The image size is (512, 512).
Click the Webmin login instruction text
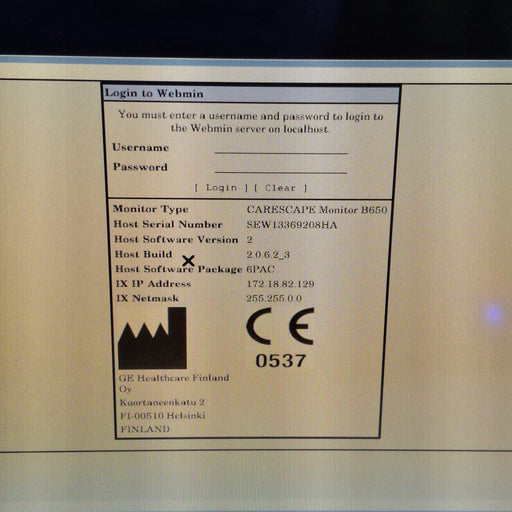250,122
